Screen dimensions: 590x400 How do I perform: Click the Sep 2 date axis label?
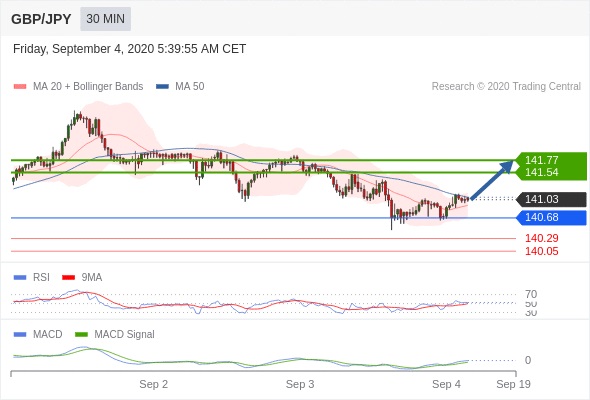[x=154, y=384]
